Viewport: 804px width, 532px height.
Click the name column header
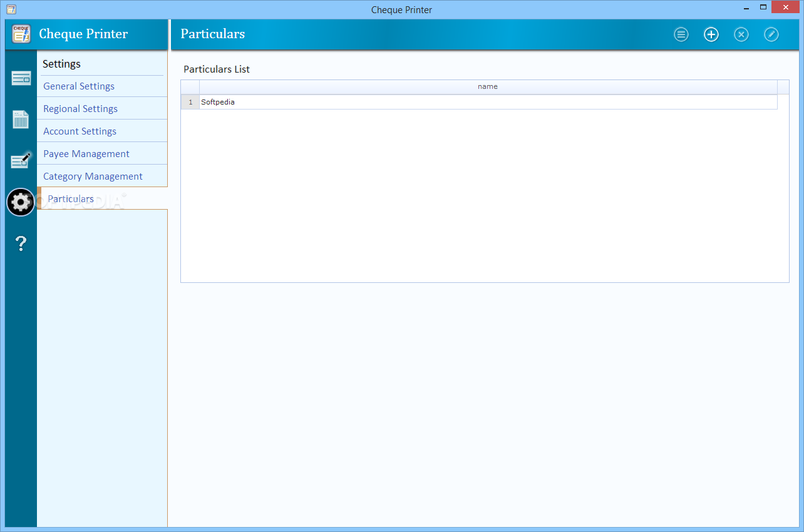pos(488,87)
